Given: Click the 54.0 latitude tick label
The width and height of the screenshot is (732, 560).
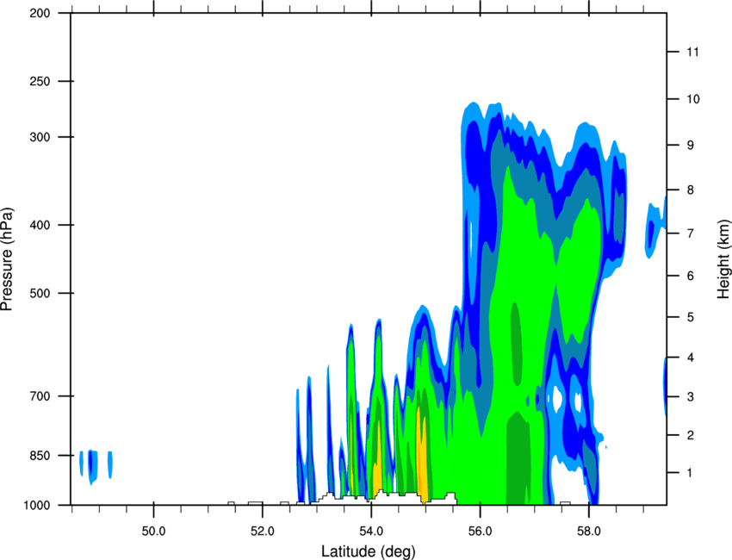Looking at the screenshot, I should click(x=372, y=532).
